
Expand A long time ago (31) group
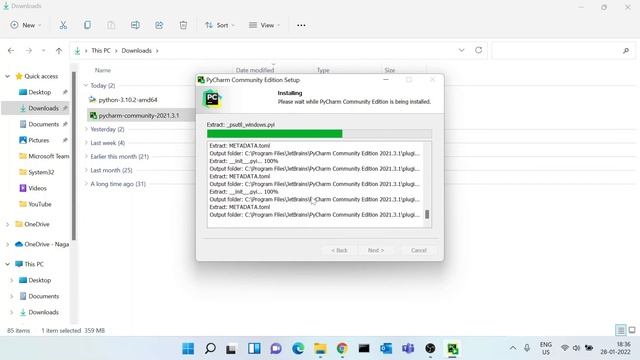[86, 184]
